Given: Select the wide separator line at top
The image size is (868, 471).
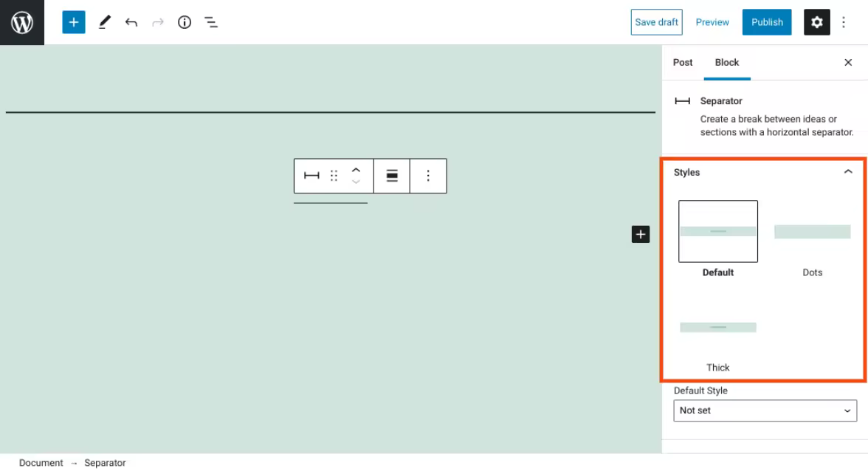Looking at the screenshot, I should pyautogui.click(x=331, y=112).
